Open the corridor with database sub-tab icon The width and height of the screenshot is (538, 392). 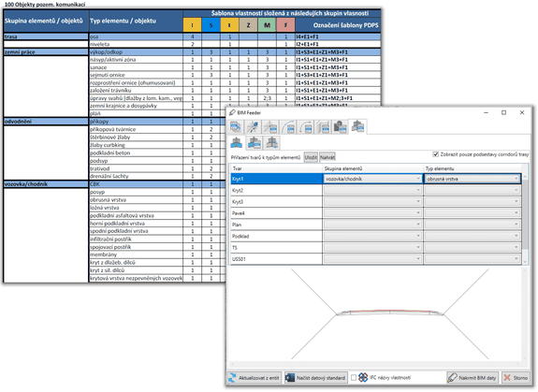254,142
